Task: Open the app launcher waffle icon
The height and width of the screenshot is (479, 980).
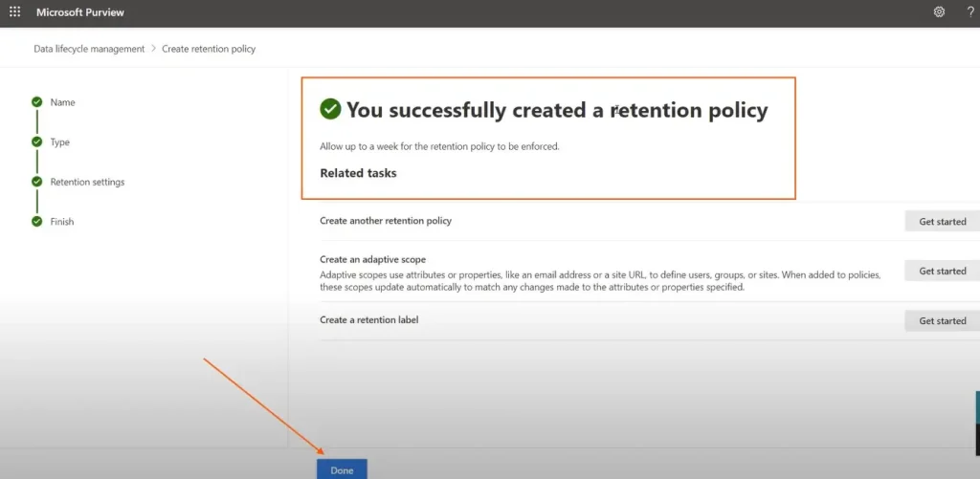Action: [14, 11]
